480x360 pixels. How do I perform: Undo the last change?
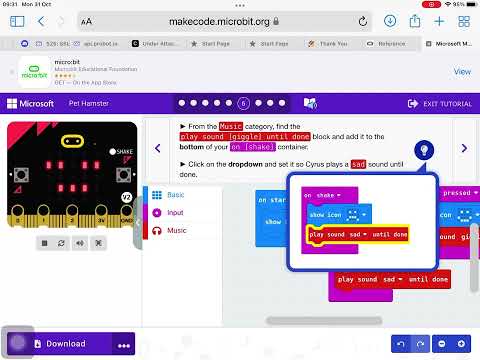[x=401, y=344]
